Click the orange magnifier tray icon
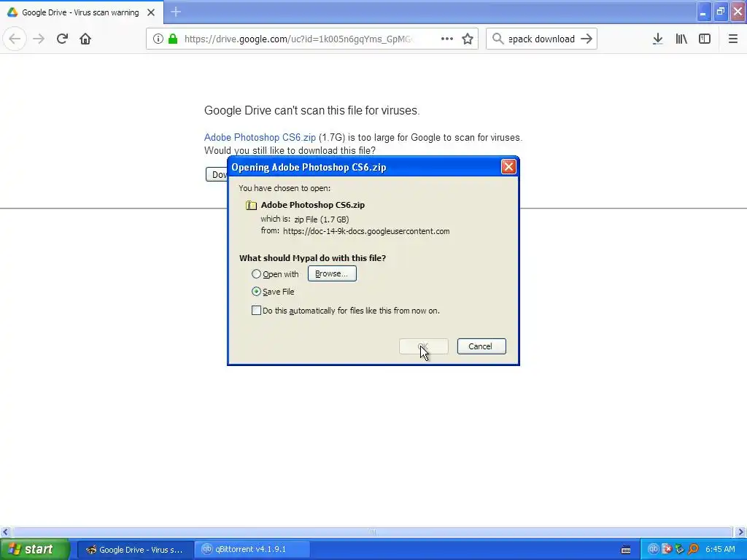 693,550
